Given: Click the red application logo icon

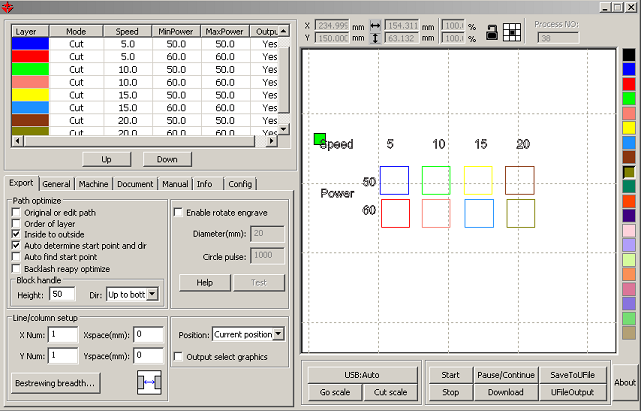Looking at the screenshot, I should click(x=7, y=7).
